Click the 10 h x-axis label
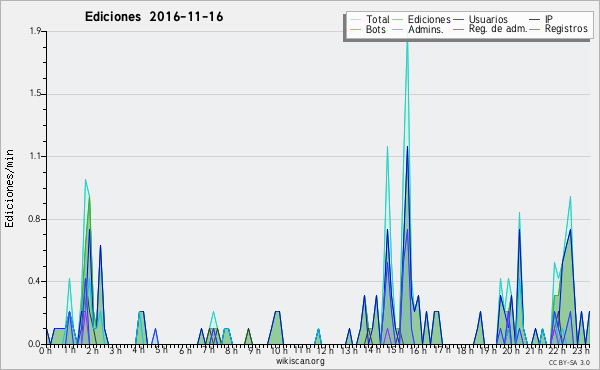The width and height of the screenshot is (600, 370). 279,350
